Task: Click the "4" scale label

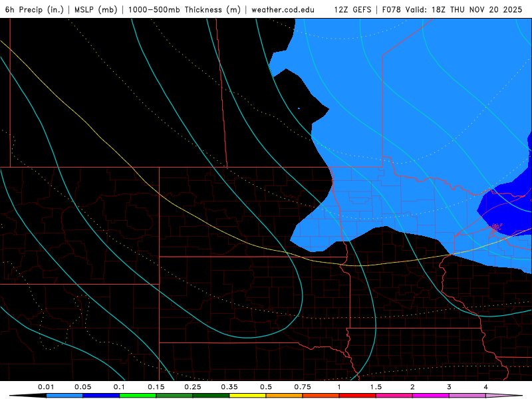Action: tap(486, 387)
